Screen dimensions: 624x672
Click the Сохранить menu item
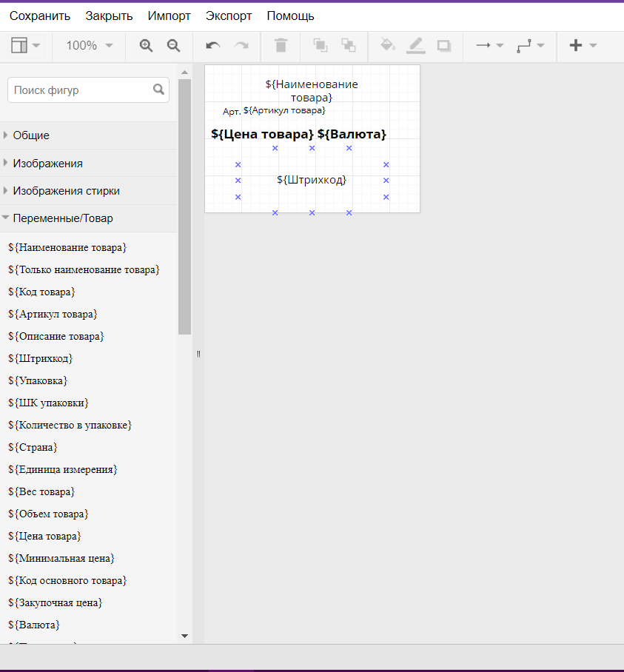tap(40, 16)
